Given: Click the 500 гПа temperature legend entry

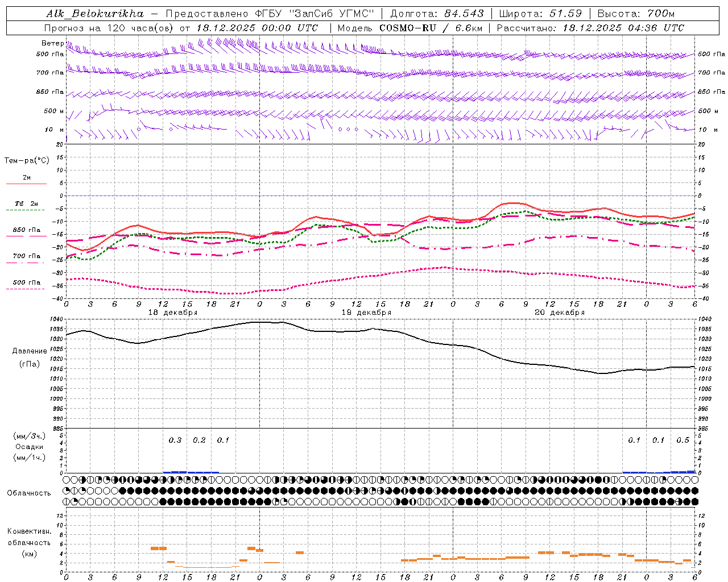Looking at the screenshot, I should coord(27,282).
